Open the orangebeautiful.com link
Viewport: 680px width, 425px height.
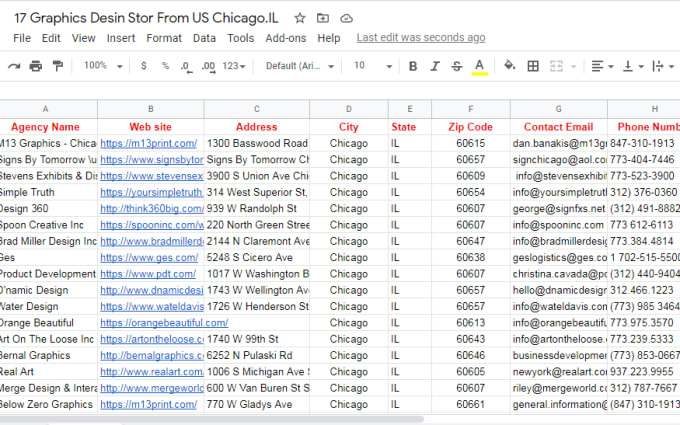coord(164,323)
